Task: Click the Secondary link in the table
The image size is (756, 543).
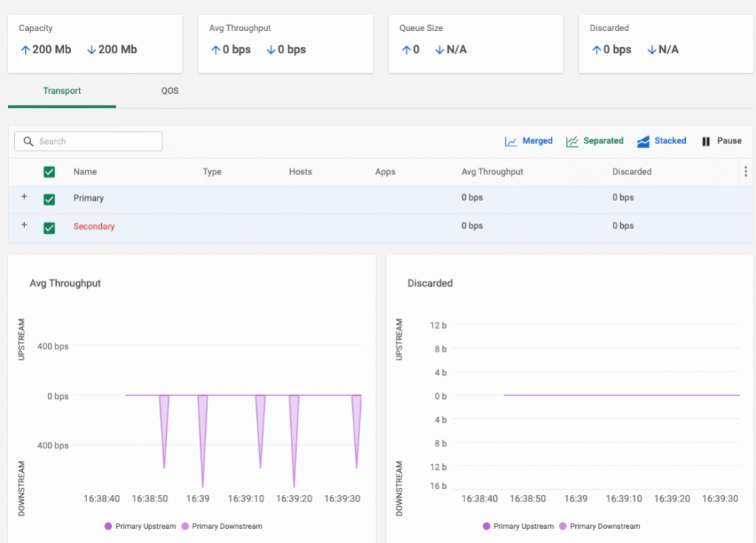Action: 94,226
